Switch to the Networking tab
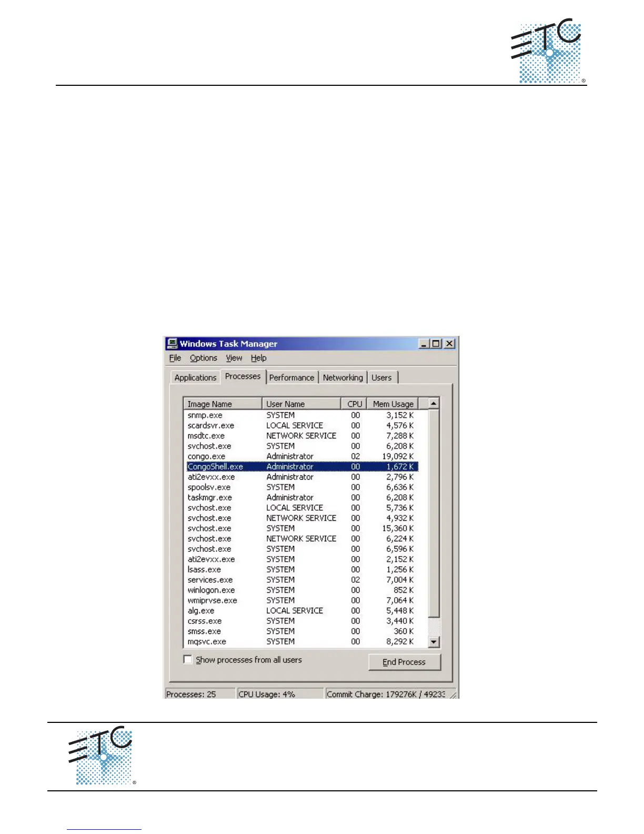This screenshot has width=644, height=834. (343, 378)
